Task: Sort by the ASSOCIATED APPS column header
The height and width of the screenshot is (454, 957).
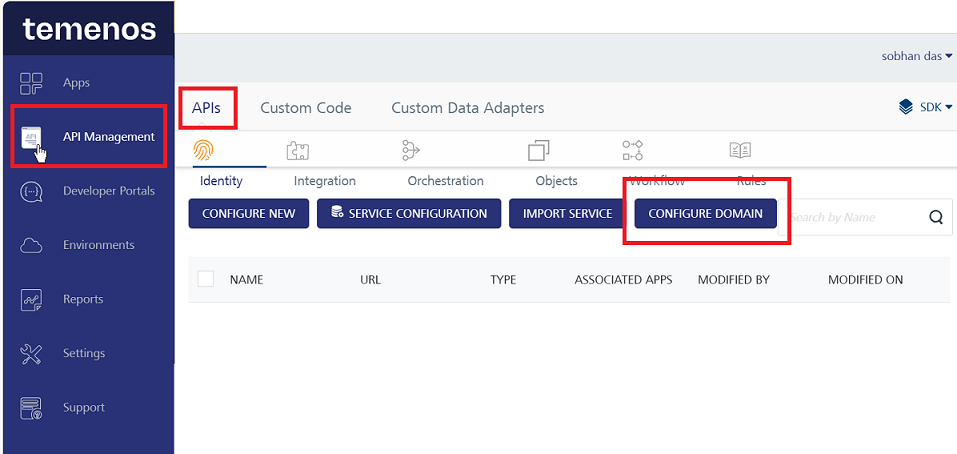Action: tap(623, 280)
